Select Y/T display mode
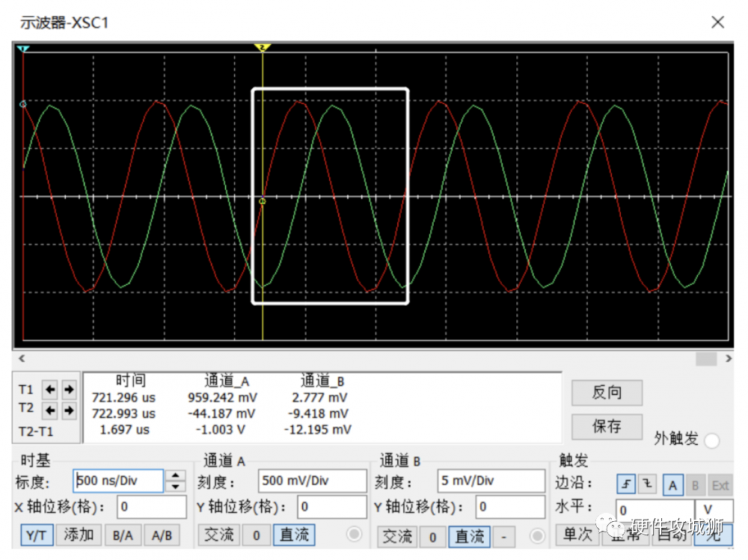The image size is (748, 560). click(x=36, y=535)
